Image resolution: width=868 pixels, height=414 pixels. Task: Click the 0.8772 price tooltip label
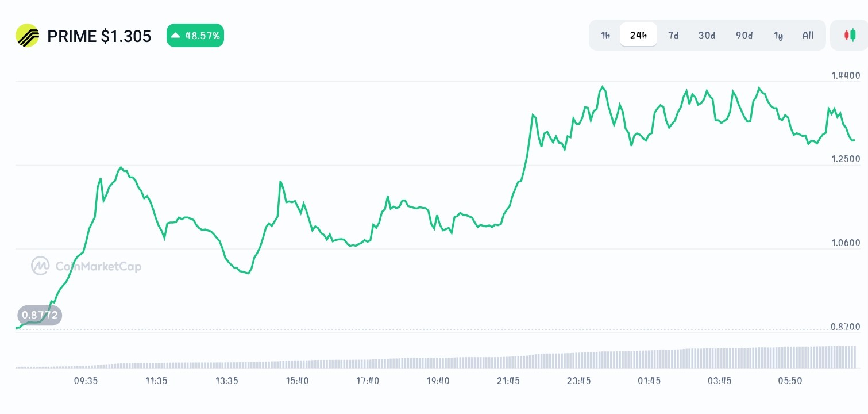39,315
